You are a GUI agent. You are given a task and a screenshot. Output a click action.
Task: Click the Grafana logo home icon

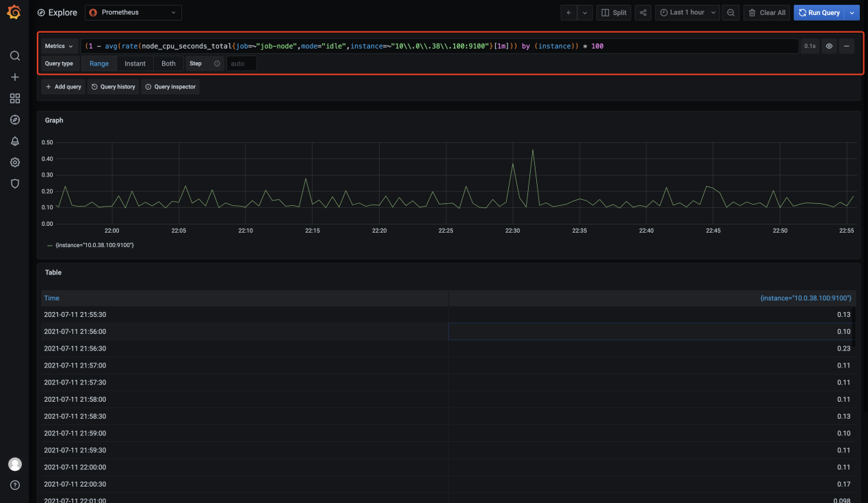click(14, 13)
